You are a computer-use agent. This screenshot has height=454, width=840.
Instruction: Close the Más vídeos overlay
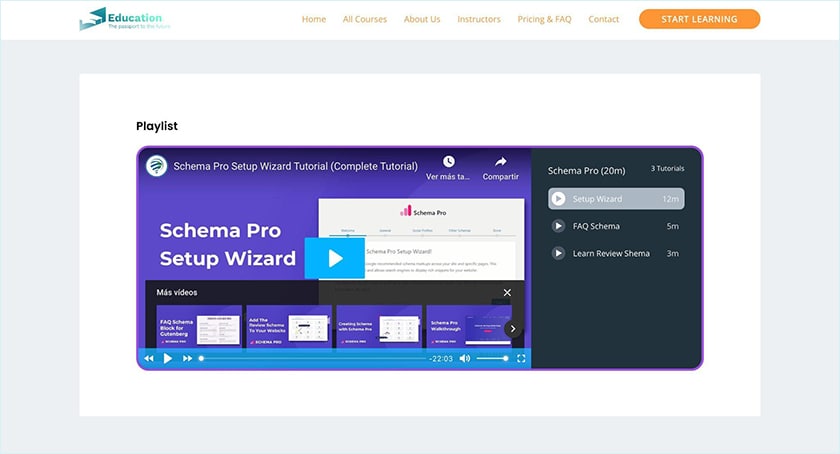(507, 292)
